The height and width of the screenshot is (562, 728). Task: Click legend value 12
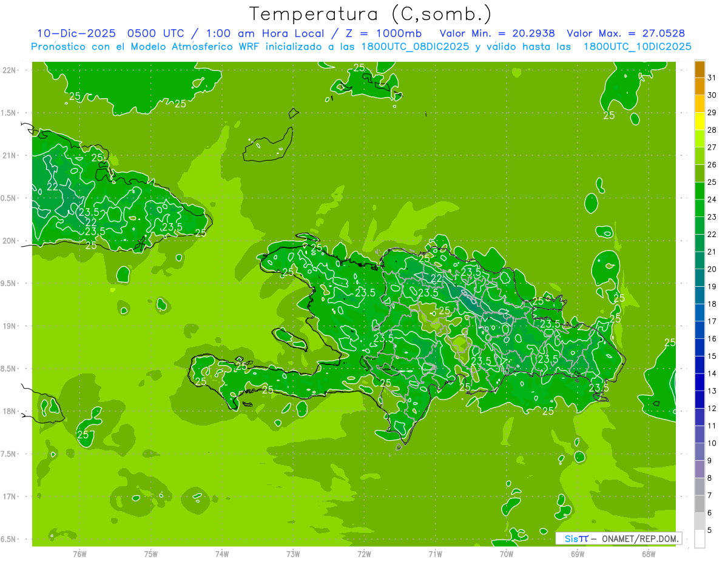(712, 408)
